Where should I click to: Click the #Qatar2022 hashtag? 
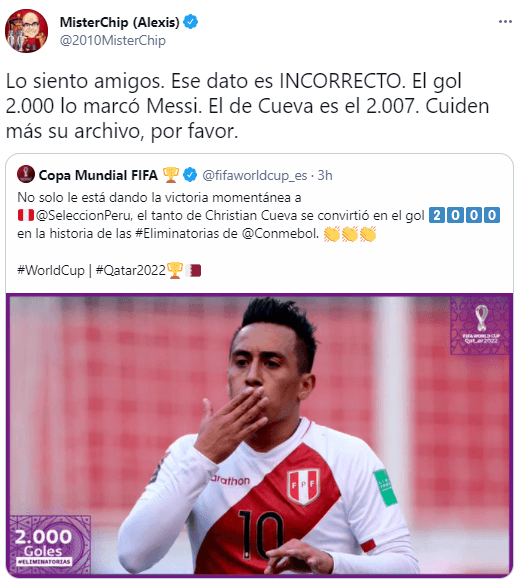[x=131, y=270]
